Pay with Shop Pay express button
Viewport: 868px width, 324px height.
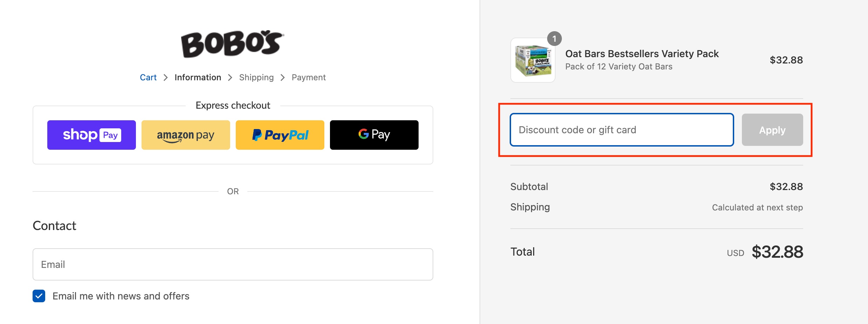[x=91, y=135]
